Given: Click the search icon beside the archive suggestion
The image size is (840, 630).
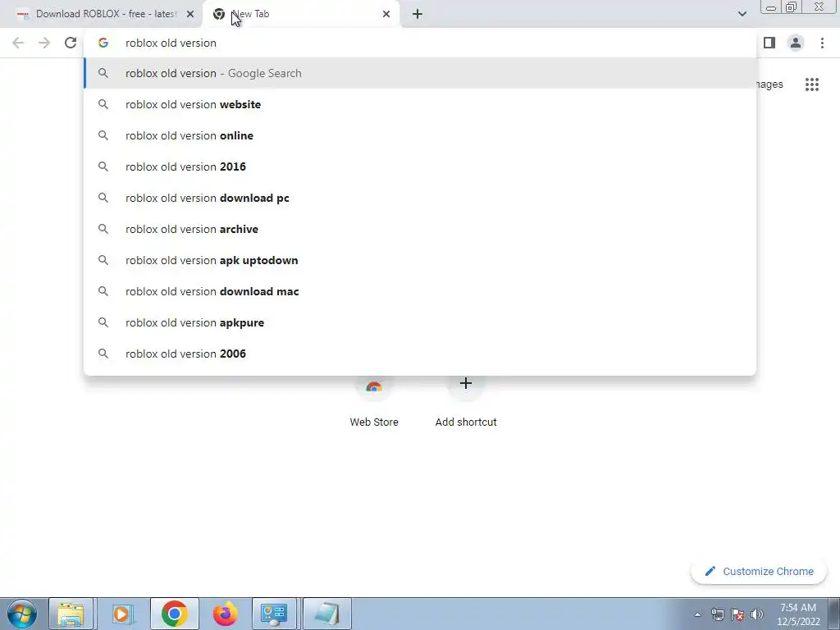Looking at the screenshot, I should pos(103,229).
